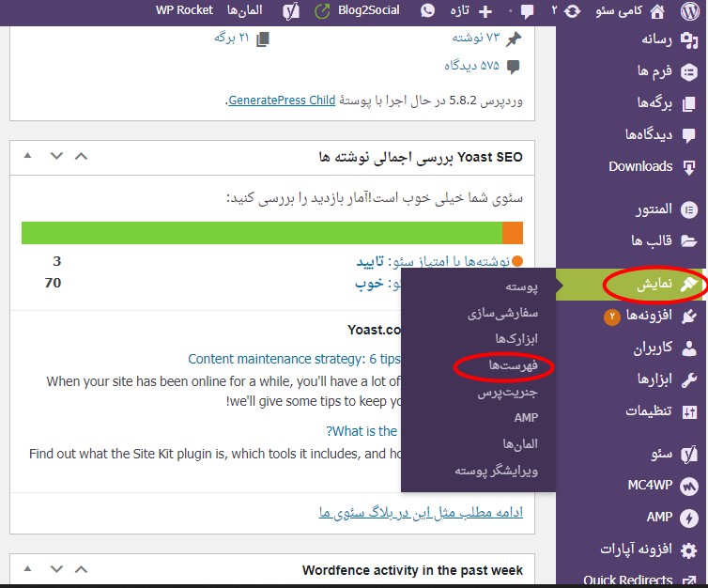Viewport: 708px width, 588px height.
Task: Click the WordPress logo in admin bar
Action: tap(690, 11)
